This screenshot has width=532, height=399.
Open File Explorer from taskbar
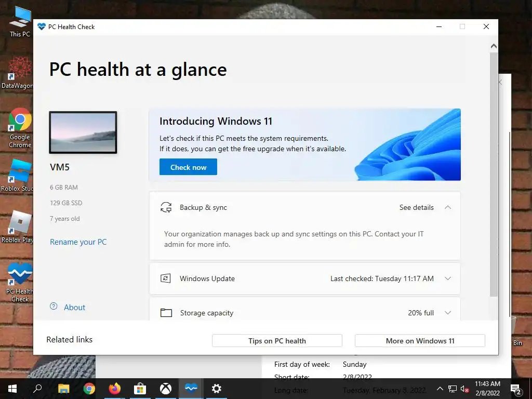(63, 389)
